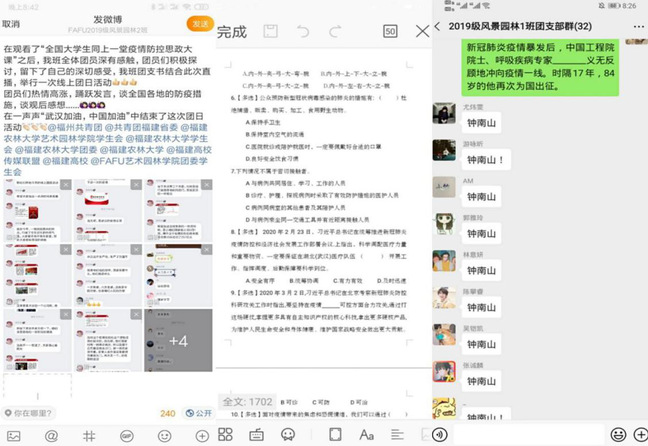Add a hashtag topic with # icon
This screenshot has width=648, height=446.
[89, 436]
